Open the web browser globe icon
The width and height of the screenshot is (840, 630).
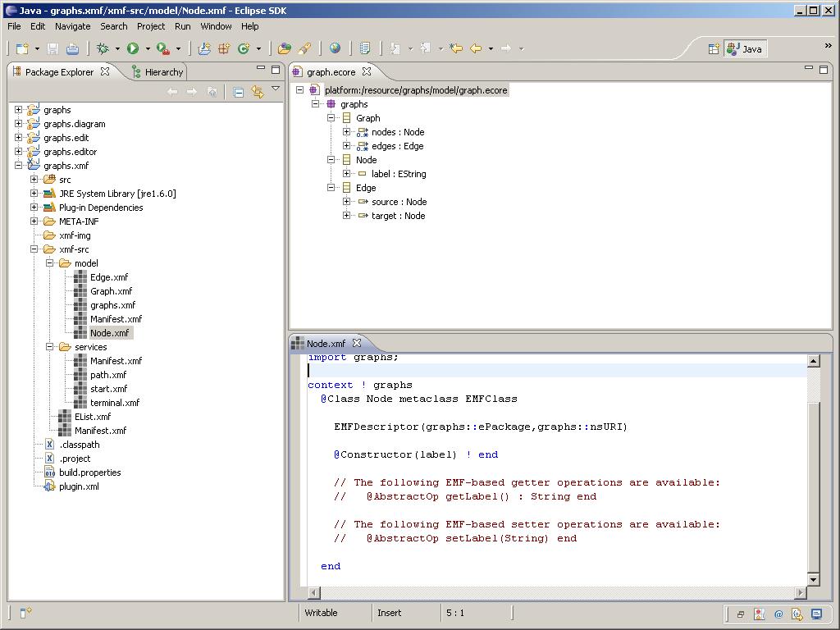pos(335,48)
